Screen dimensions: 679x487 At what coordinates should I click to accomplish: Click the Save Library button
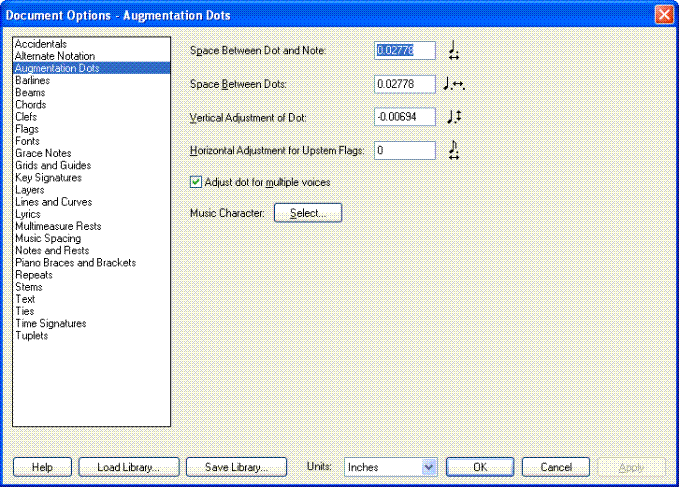tap(236, 467)
